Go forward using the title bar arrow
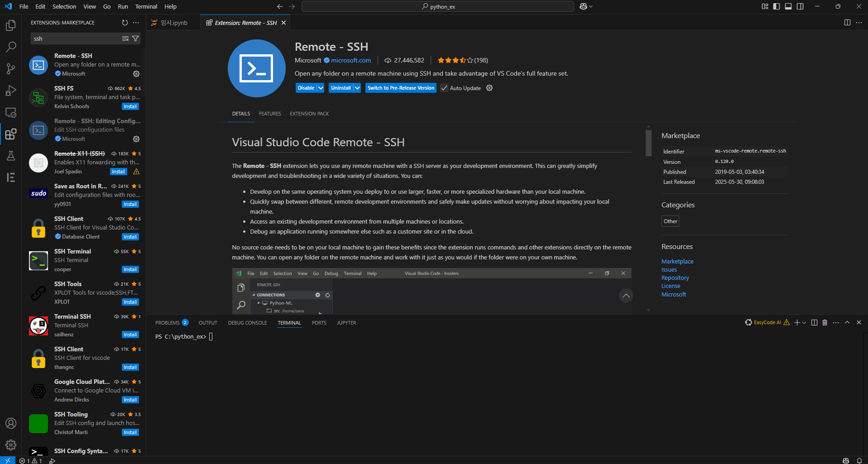 [292, 6]
